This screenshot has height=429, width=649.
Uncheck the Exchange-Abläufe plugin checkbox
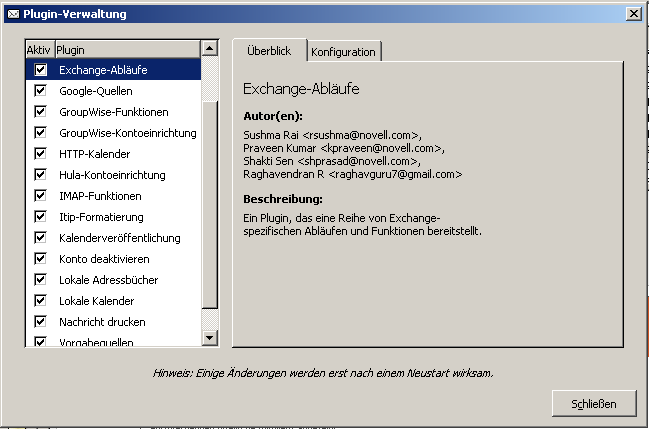click(41, 70)
